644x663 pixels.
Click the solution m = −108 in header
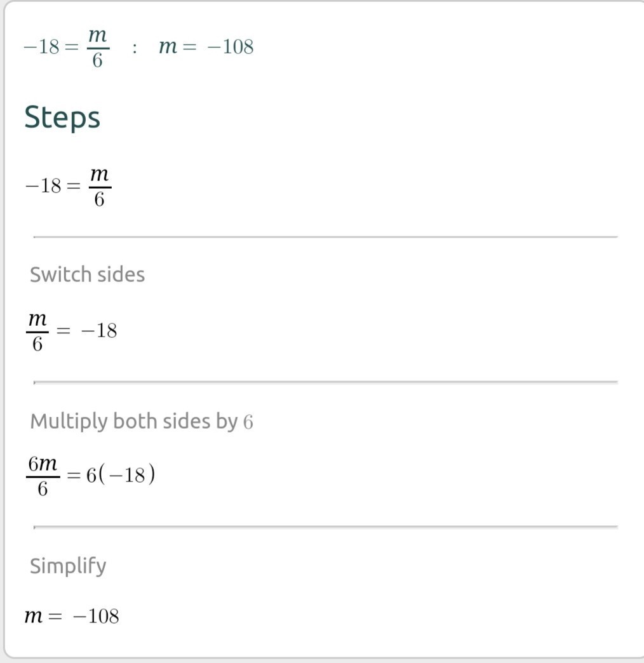tap(206, 46)
